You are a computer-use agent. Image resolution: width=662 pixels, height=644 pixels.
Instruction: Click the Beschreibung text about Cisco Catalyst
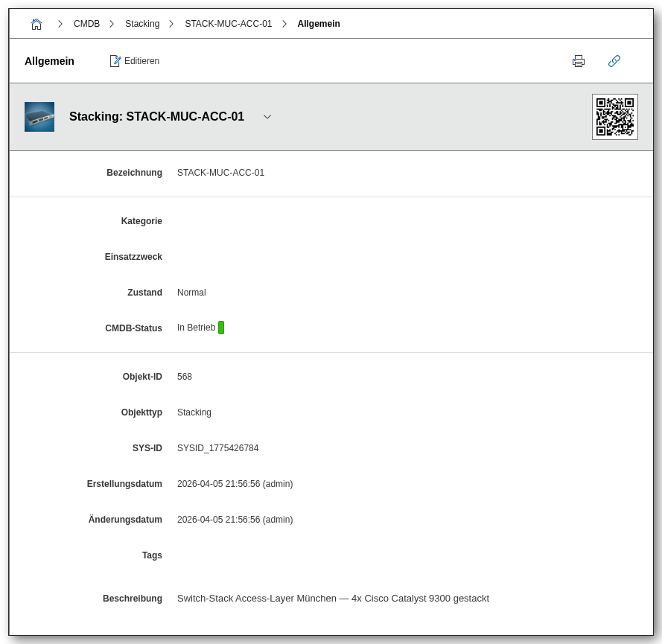tap(333, 599)
